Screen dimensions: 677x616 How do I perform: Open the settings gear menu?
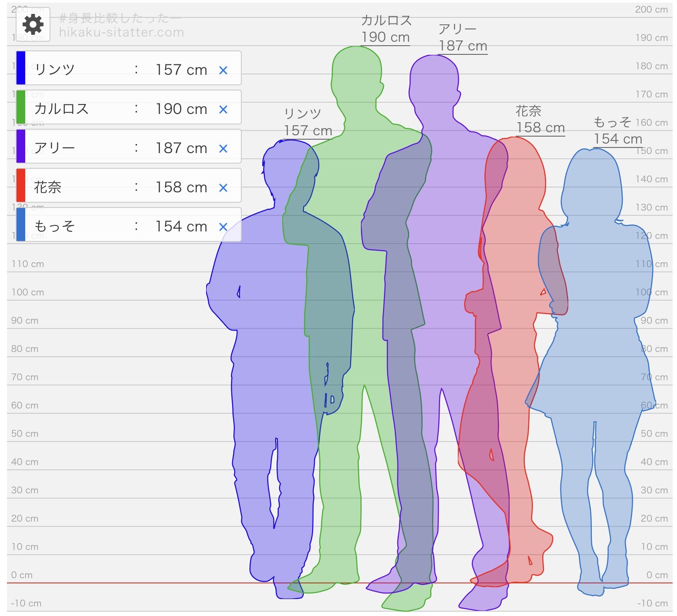33,24
